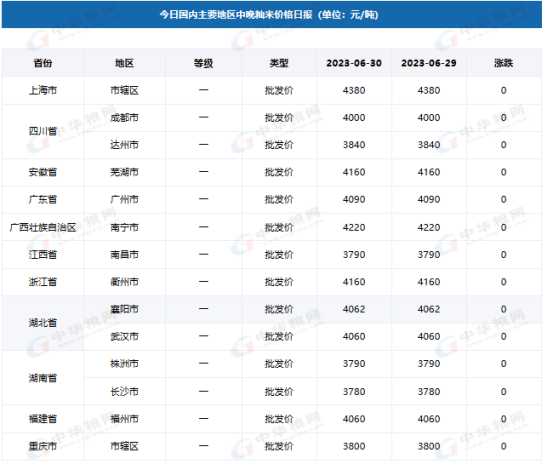This screenshot has width=554, height=464.
Task: Select the 省份 column header
Action: (x=43, y=63)
